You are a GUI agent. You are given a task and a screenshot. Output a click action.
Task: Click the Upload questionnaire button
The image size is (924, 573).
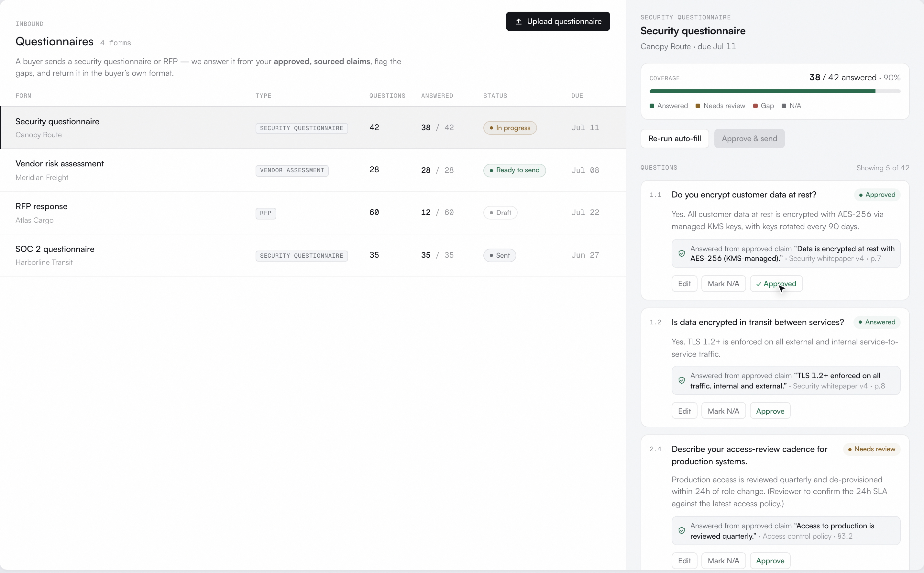coord(558,22)
